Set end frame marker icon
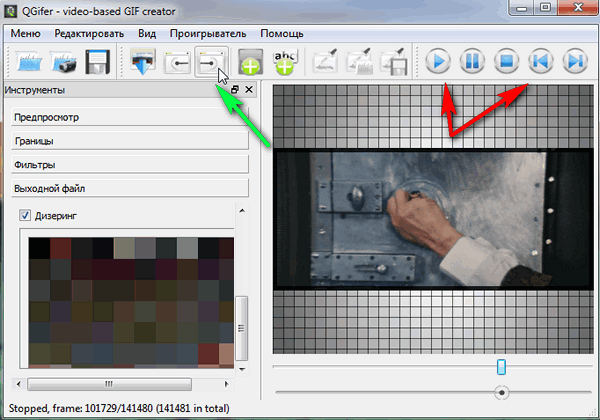The image size is (600, 420). coord(211,62)
